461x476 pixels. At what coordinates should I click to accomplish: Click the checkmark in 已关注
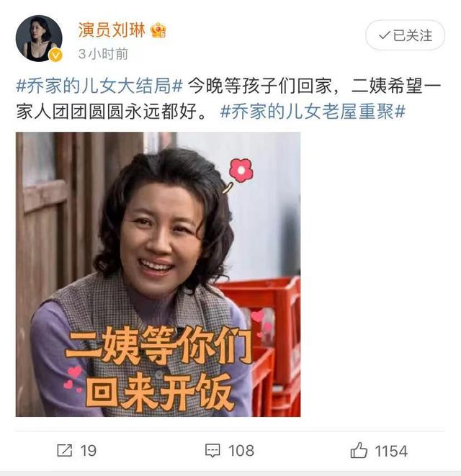pyautogui.click(x=384, y=35)
